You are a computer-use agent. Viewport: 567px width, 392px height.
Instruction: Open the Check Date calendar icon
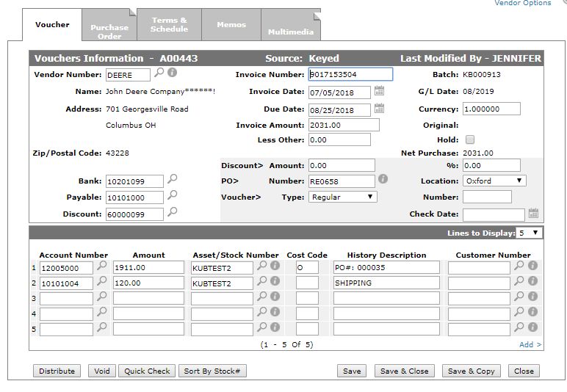click(533, 214)
